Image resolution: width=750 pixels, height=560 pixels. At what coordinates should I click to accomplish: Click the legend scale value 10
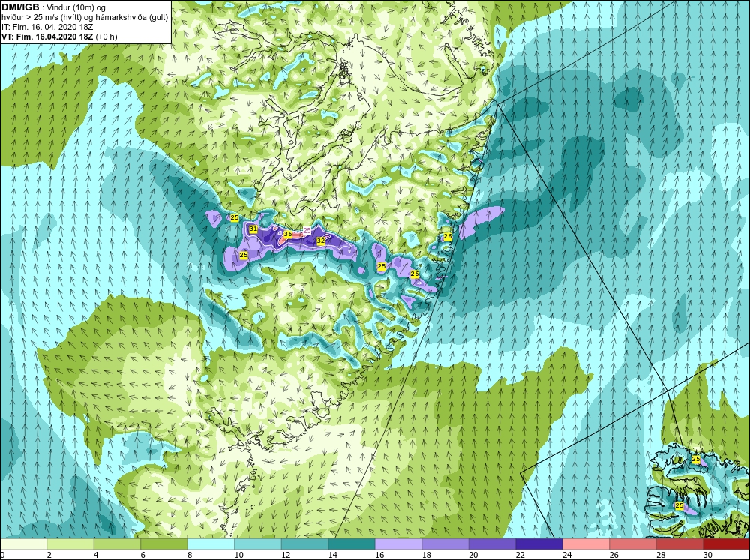238,555
